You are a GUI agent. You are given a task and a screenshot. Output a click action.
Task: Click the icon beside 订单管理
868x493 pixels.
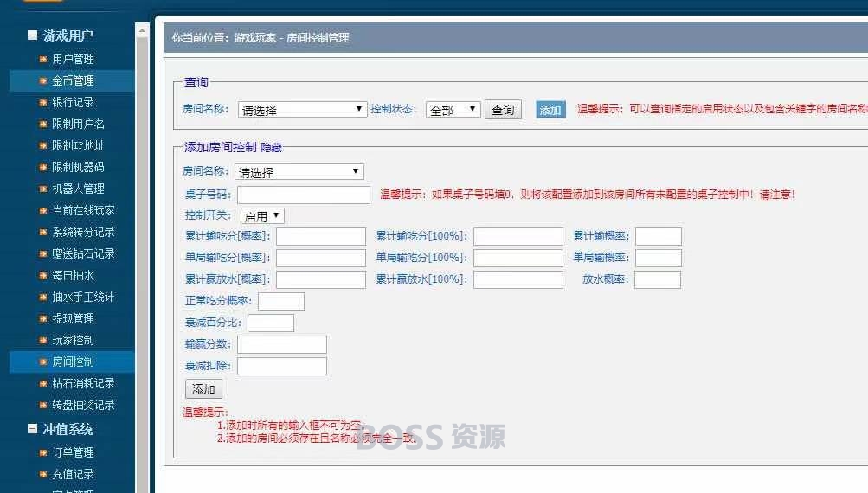43,452
